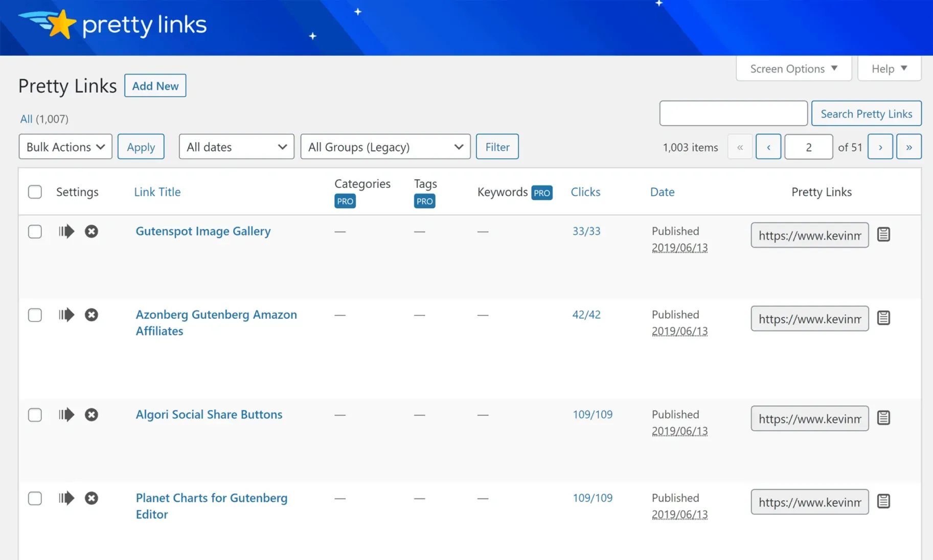The height and width of the screenshot is (560, 933).
Task: Copy the pretty link for Planet Charts for Gutenberg Editor
Action: [883, 501]
